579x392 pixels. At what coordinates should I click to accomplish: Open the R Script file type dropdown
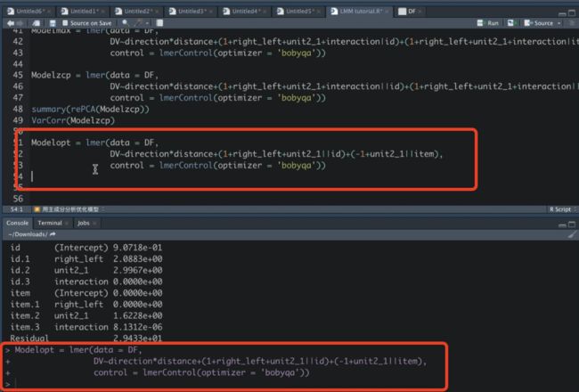(562, 209)
